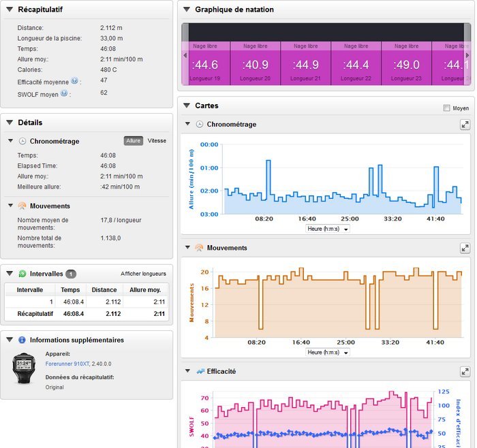The image size is (477, 448).
Task: Collapse the Récapitulatif panel
Action: 10,10
